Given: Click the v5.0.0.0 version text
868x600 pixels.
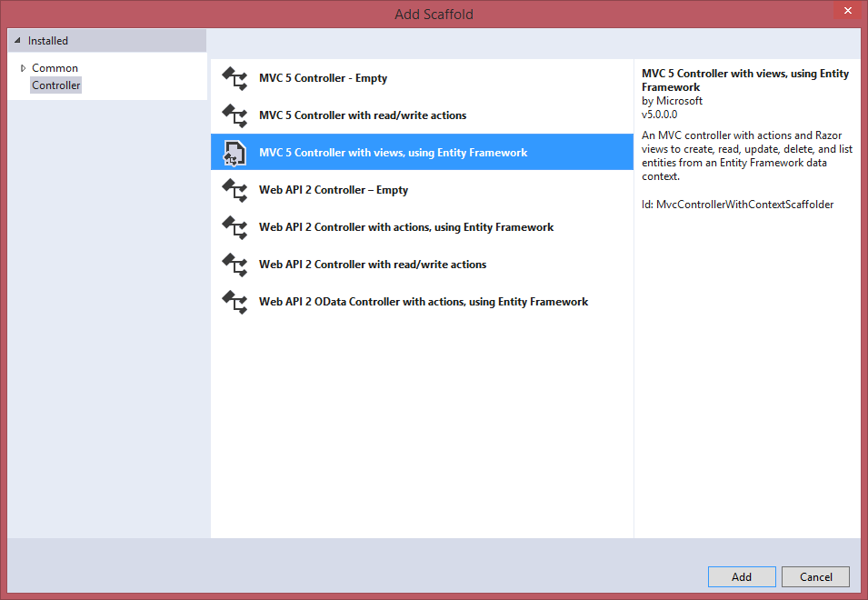Looking at the screenshot, I should pyautogui.click(x=659, y=115).
